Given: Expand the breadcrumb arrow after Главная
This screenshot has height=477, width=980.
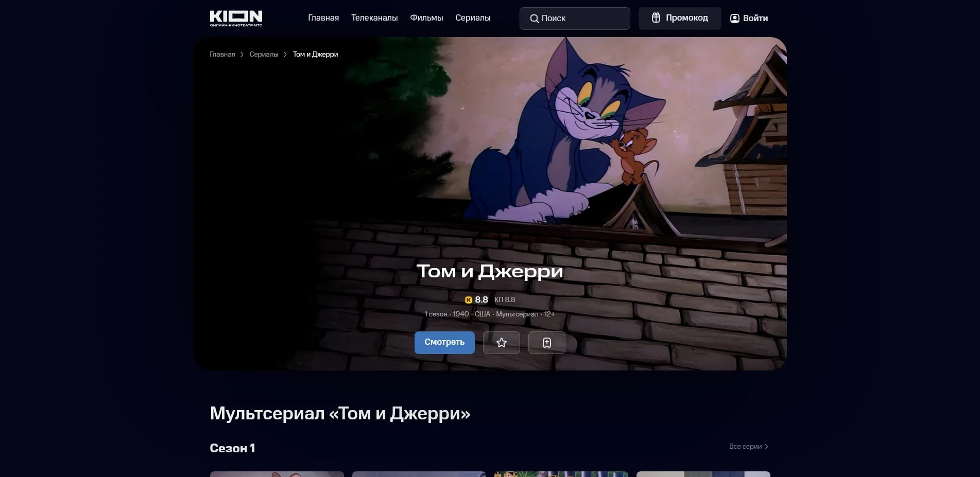Looking at the screenshot, I should 241,54.
